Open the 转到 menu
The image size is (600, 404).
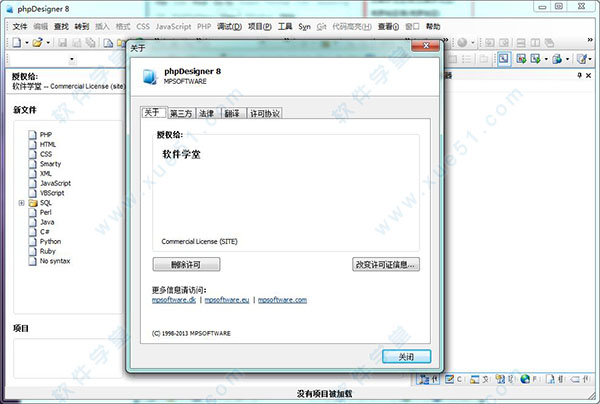coord(82,26)
